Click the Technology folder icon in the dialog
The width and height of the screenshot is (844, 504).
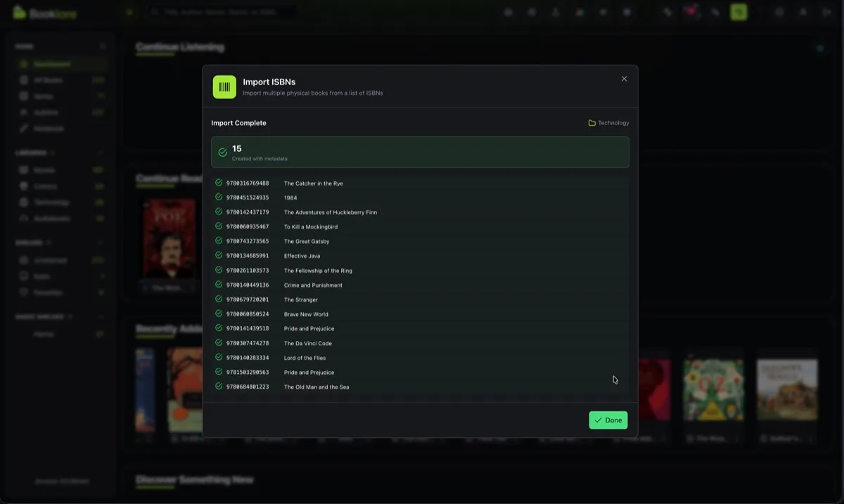pos(592,123)
